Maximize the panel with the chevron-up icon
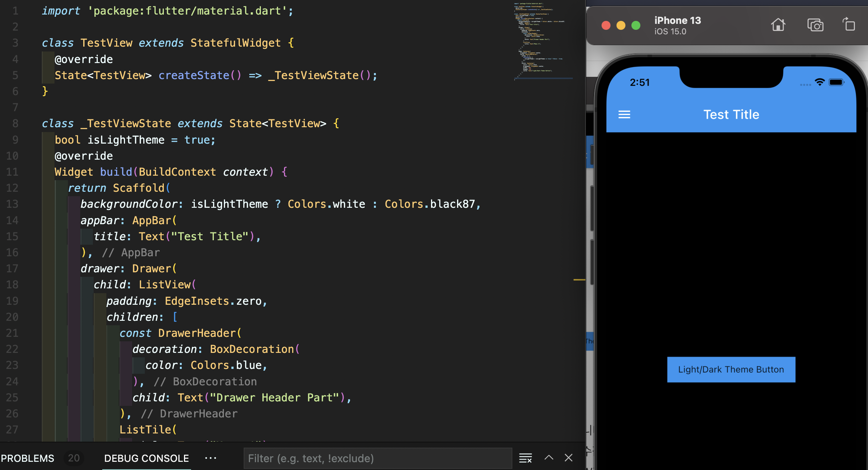The height and width of the screenshot is (470, 868). [x=549, y=458]
